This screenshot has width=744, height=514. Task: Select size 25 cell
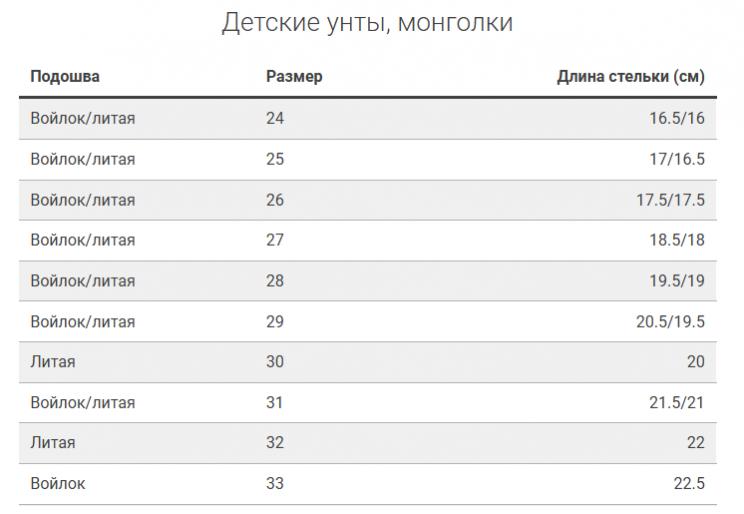[275, 159]
